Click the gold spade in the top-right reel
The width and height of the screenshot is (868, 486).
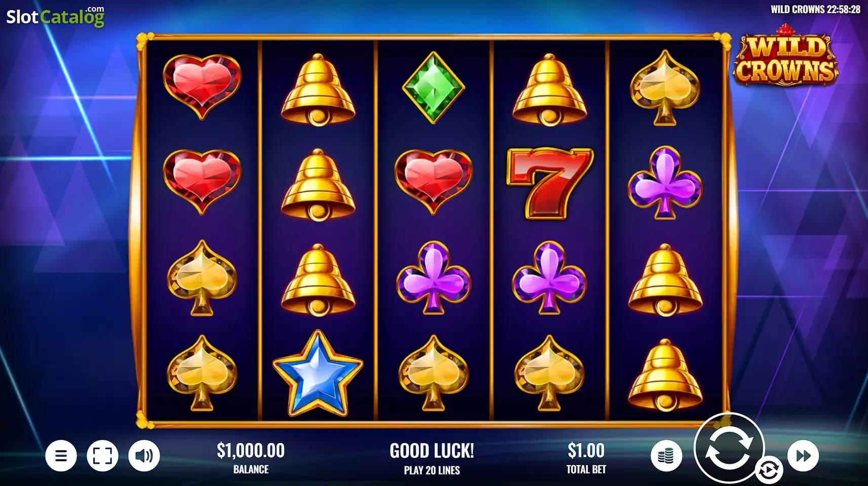tap(665, 88)
